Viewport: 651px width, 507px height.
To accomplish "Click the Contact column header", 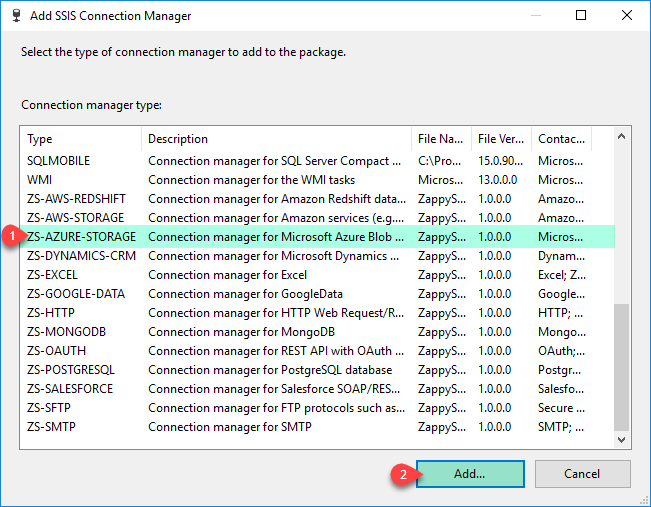I will tap(561, 139).
